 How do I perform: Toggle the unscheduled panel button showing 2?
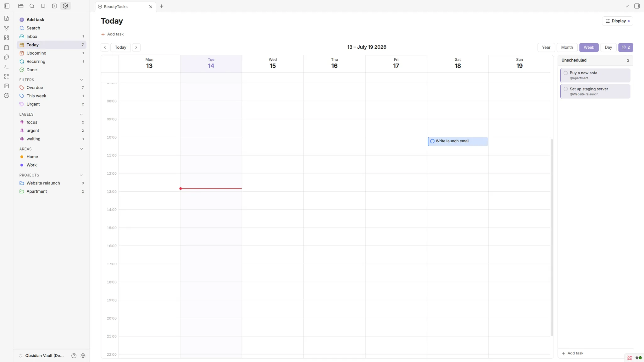[625, 47]
